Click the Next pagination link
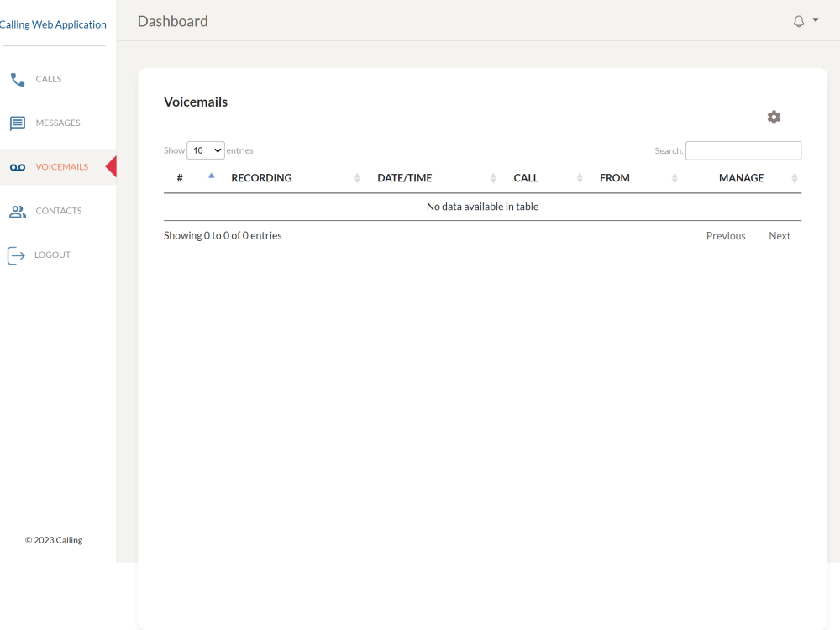Image resolution: width=840 pixels, height=630 pixels. click(779, 235)
